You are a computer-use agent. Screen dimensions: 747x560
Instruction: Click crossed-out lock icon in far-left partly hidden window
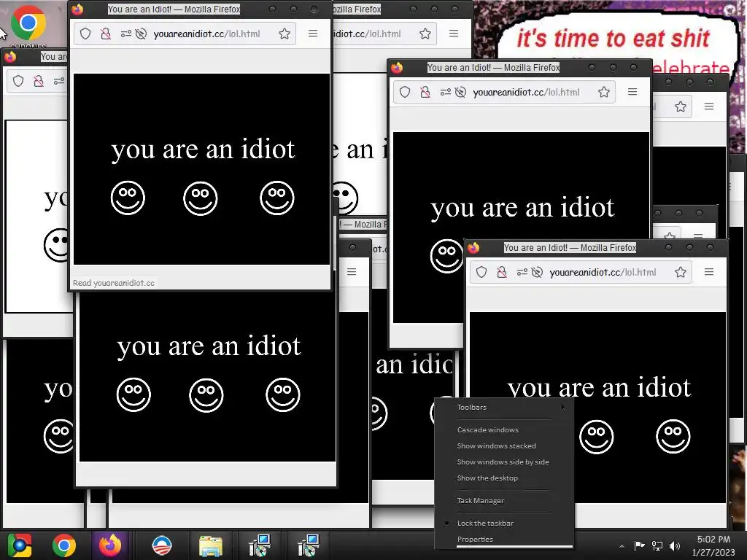39,81
